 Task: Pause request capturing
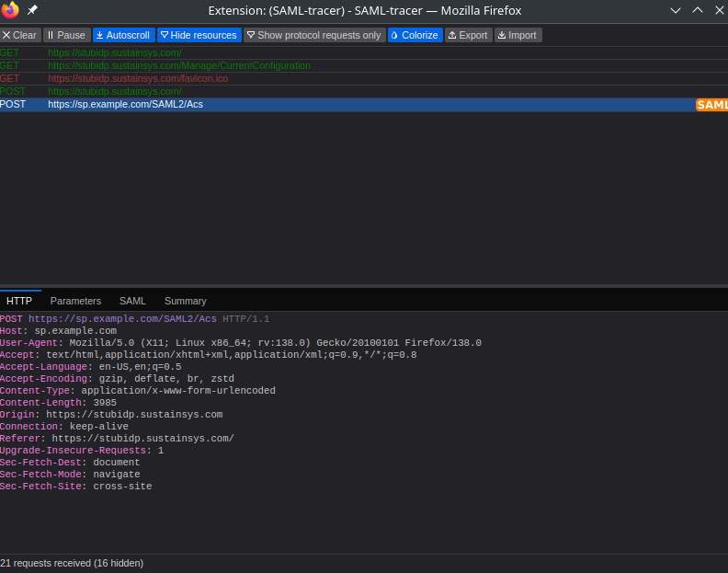pos(67,35)
